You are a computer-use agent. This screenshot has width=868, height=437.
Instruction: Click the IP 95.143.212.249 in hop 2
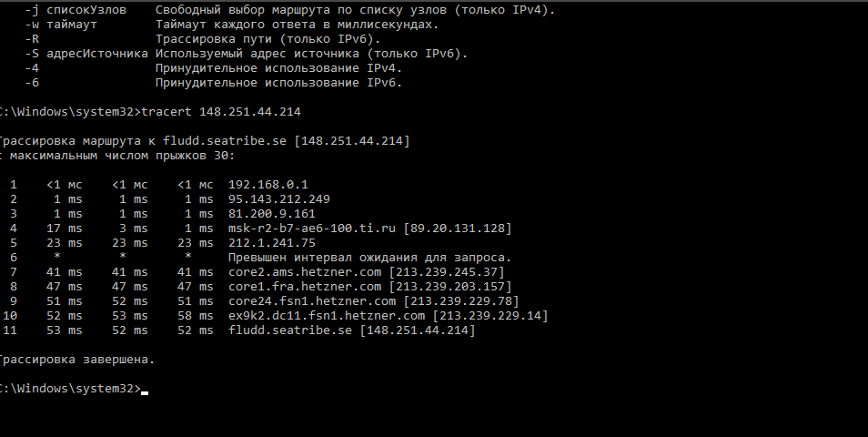click(x=279, y=198)
